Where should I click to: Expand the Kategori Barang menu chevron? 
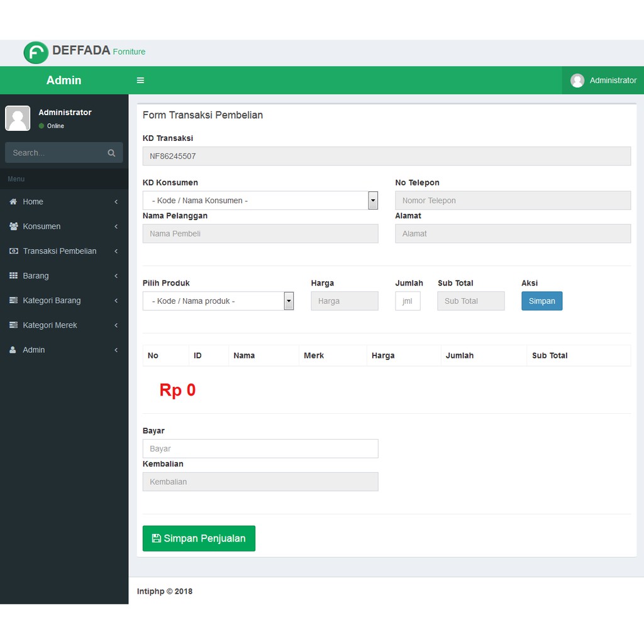(x=116, y=301)
